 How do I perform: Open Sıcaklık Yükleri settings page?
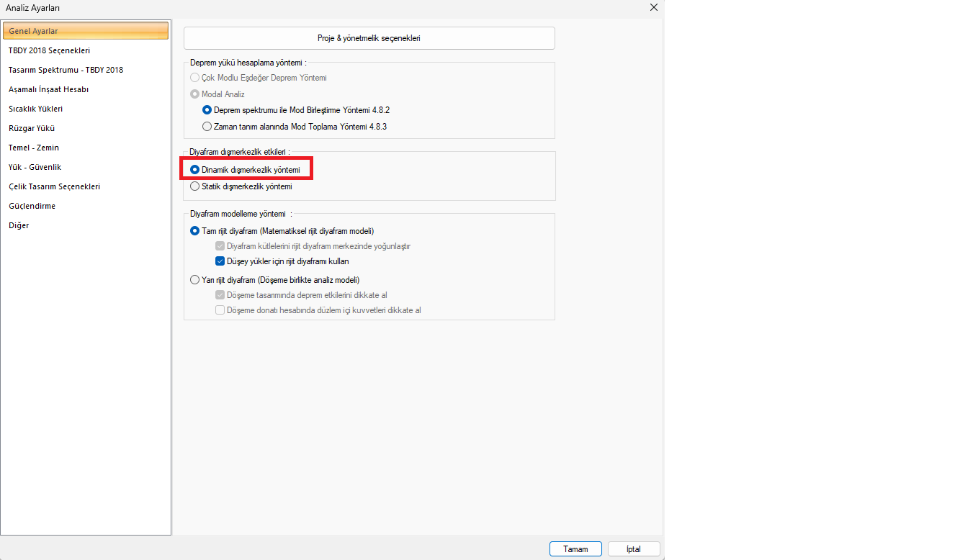point(35,109)
